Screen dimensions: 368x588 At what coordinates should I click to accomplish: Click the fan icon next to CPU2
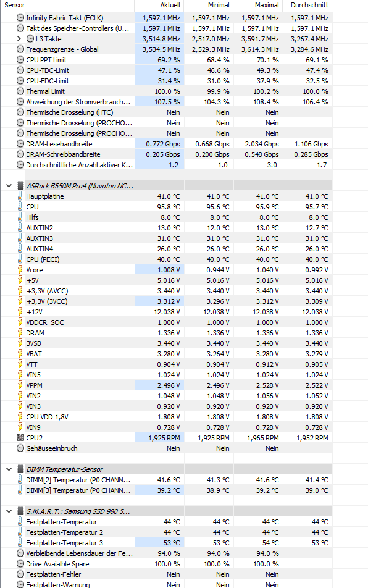pyautogui.click(x=20, y=438)
